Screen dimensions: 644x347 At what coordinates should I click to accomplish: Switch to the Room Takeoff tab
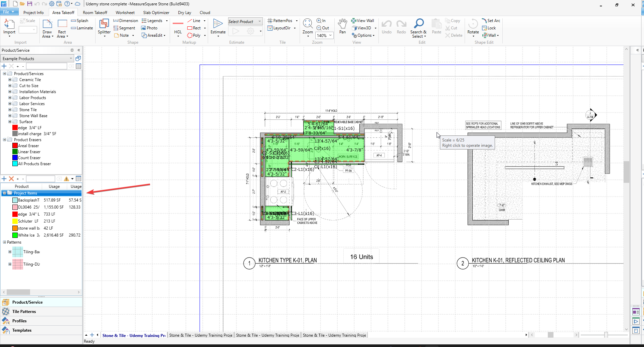(95, 13)
